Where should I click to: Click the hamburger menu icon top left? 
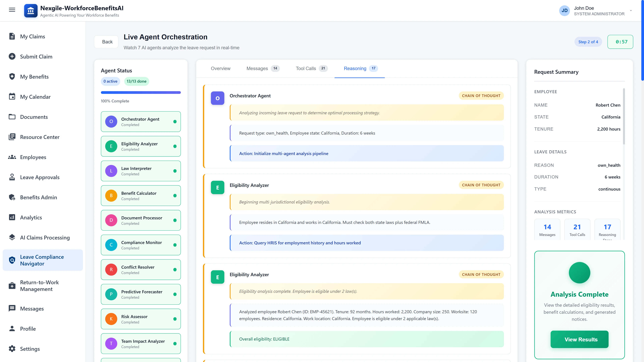tap(12, 10)
